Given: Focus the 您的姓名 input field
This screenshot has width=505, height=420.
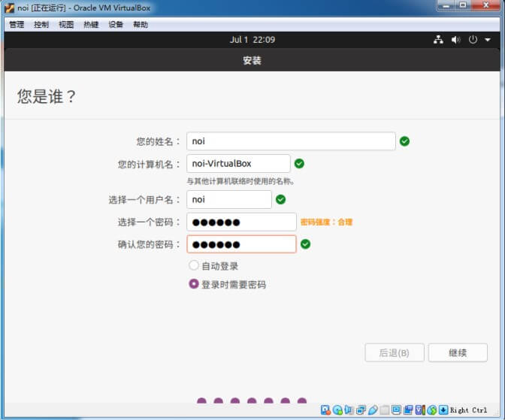Looking at the screenshot, I should click(x=291, y=141).
